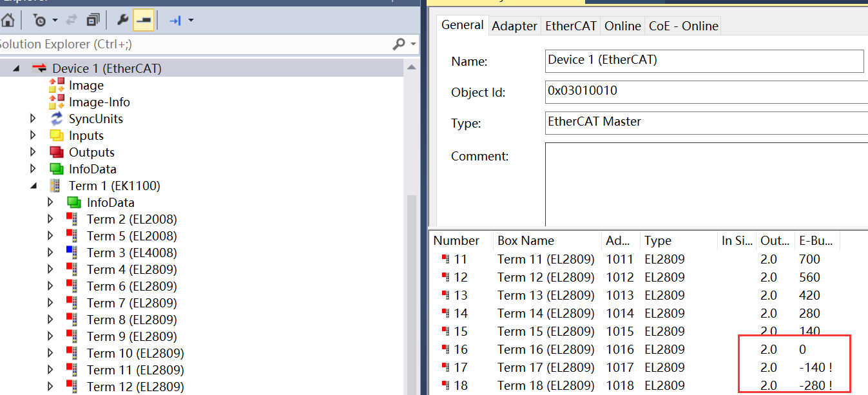Click the magnifier search icon in Solution Explorer
The width and height of the screenshot is (868, 395).
point(399,44)
